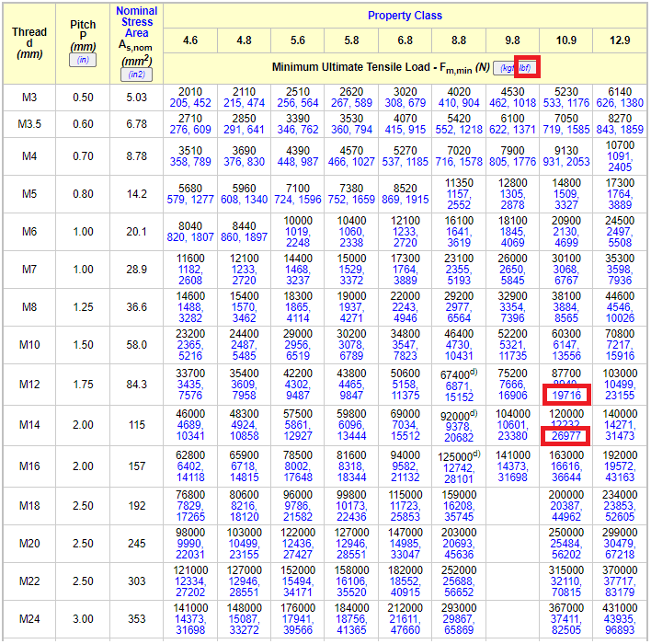Click the M16 thread row label
This screenshot has height=644, width=651.
29,466
